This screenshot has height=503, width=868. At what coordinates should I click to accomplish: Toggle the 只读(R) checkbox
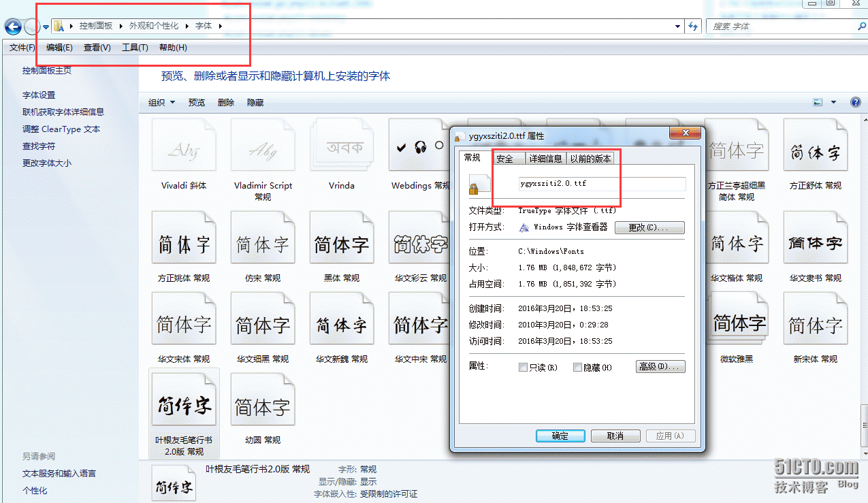tap(523, 368)
